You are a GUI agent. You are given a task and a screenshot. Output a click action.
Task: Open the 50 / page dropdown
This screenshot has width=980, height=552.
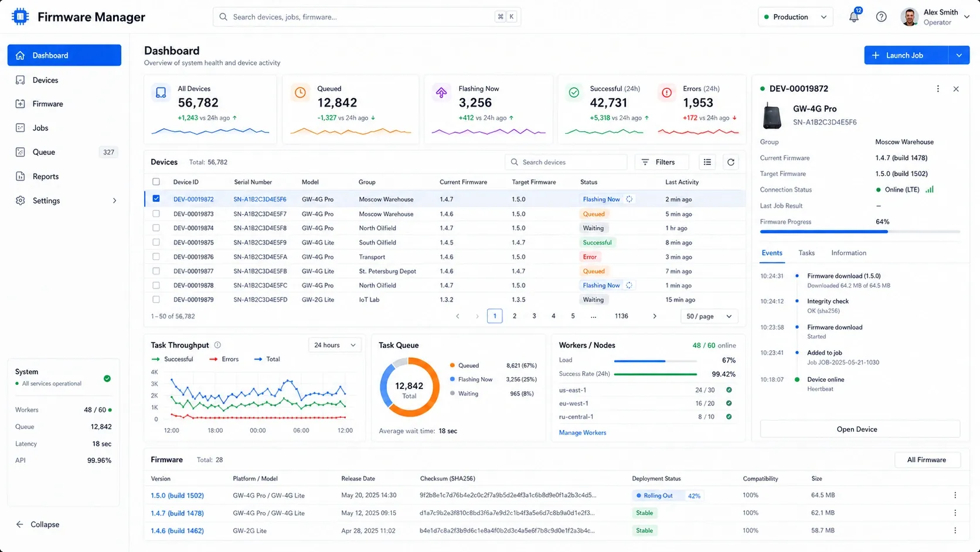(x=709, y=316)
